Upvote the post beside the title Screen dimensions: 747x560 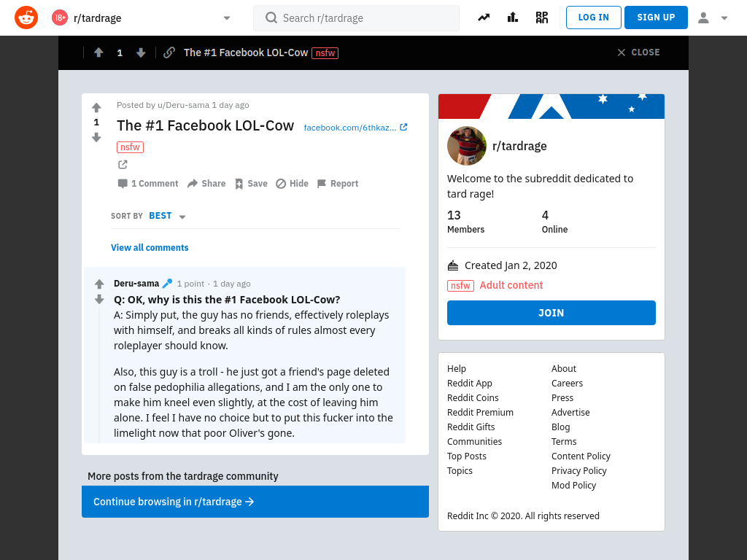coord(96,108)
